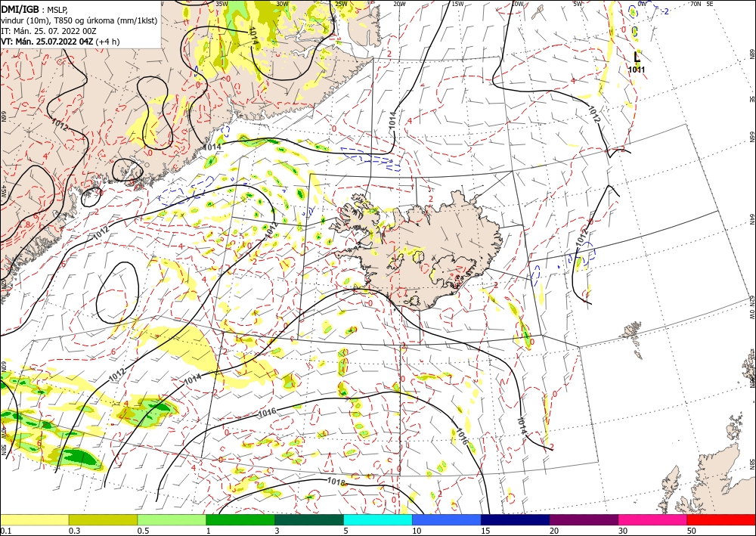Click the '1011' pressure value under L
Image resolution: width=756 pixels, height=536 pixels.
click(637, 70)
